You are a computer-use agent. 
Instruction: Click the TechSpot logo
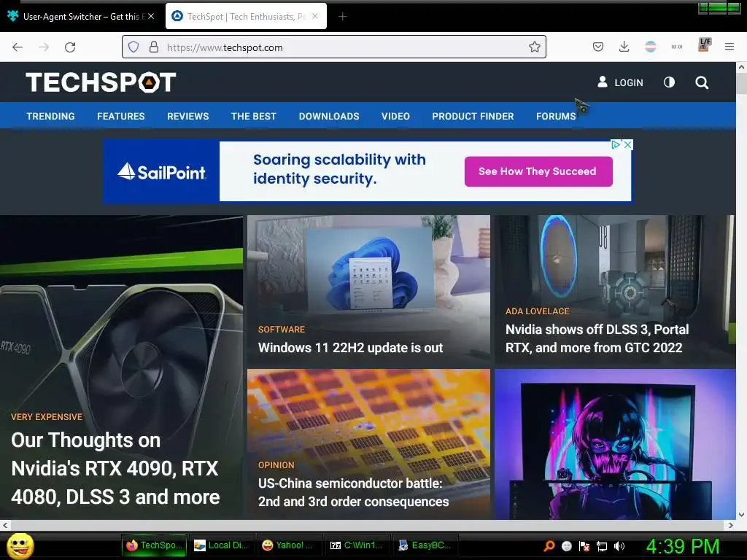tap(101, 82)
